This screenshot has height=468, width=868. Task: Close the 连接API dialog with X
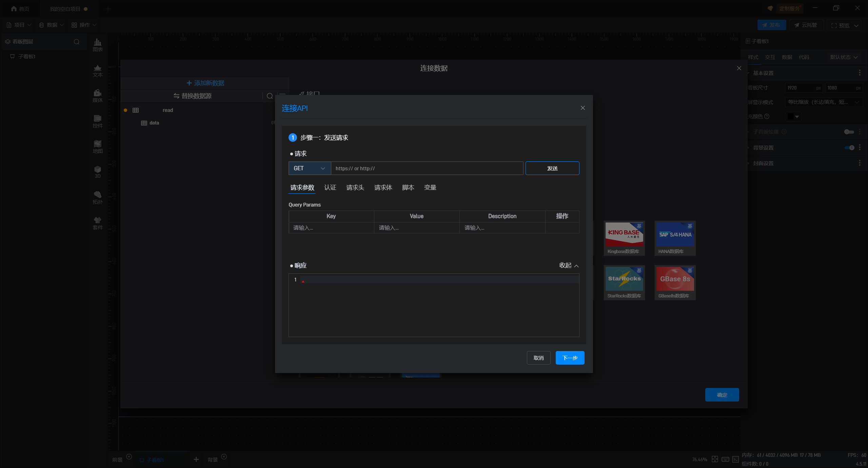[583, 108]
